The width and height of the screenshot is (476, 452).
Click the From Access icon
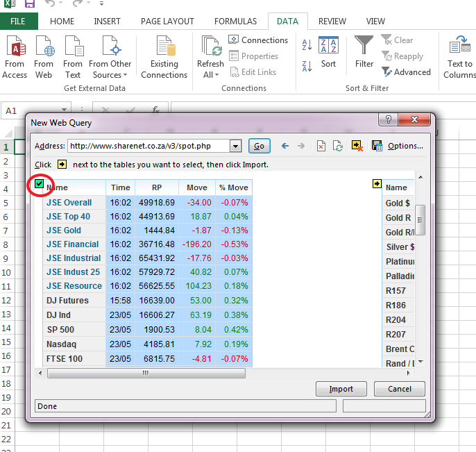point(15,57)
